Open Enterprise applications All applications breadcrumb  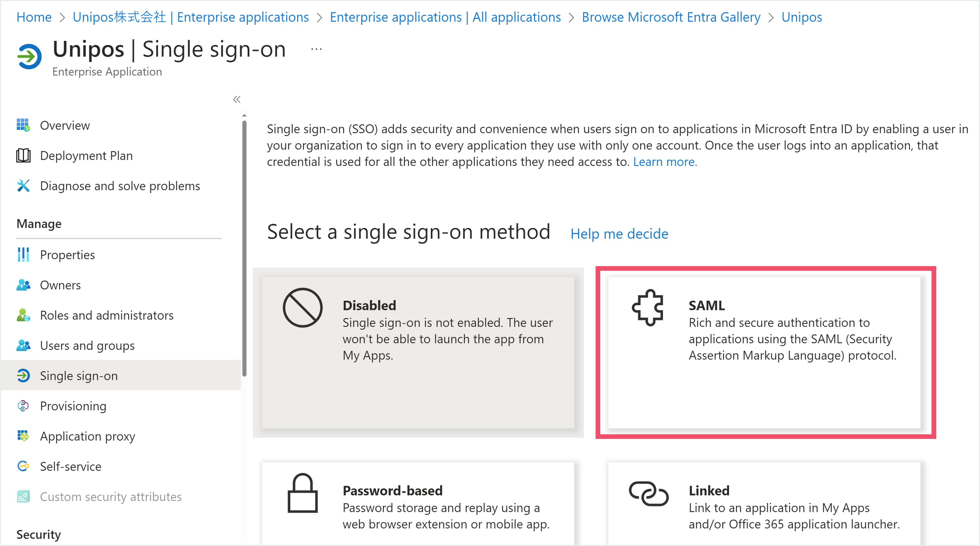(445, 17)
